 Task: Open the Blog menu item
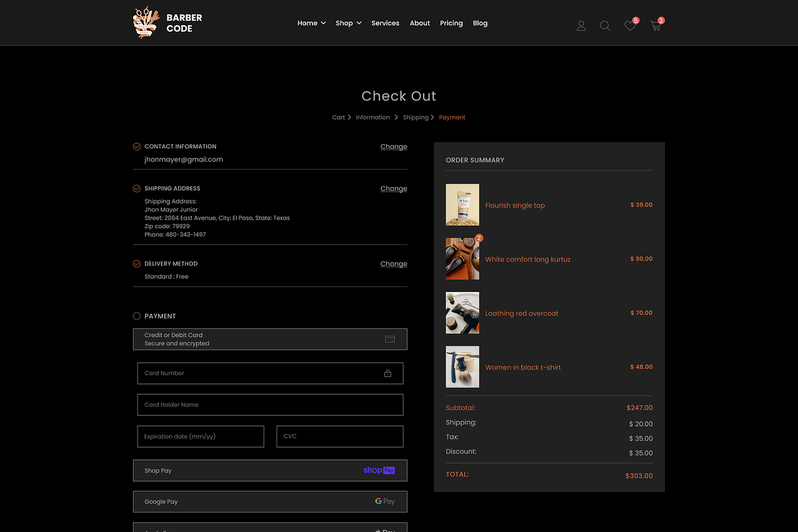click(x=480, y=23)
